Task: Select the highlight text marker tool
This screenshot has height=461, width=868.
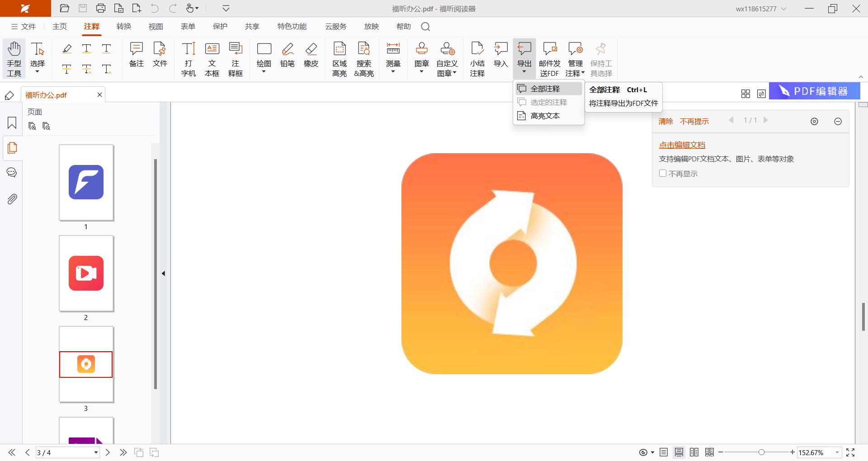Action: [67, 48]
